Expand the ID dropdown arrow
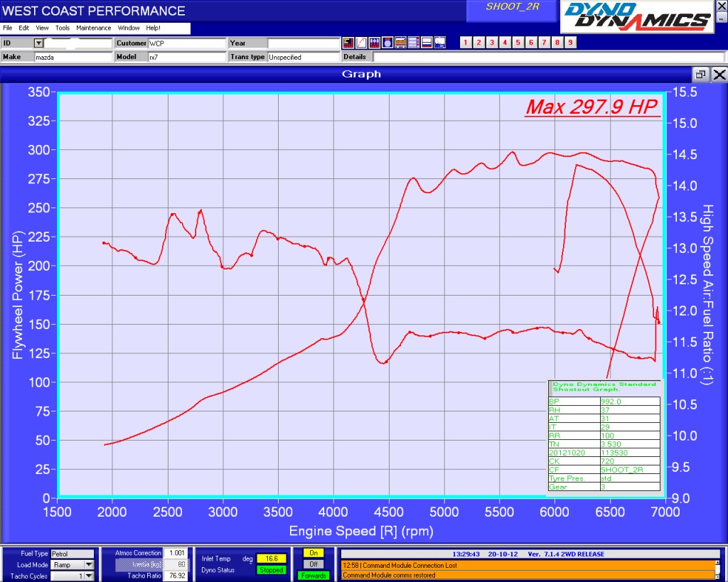The image size is (728, 582). tap(38, 43)
